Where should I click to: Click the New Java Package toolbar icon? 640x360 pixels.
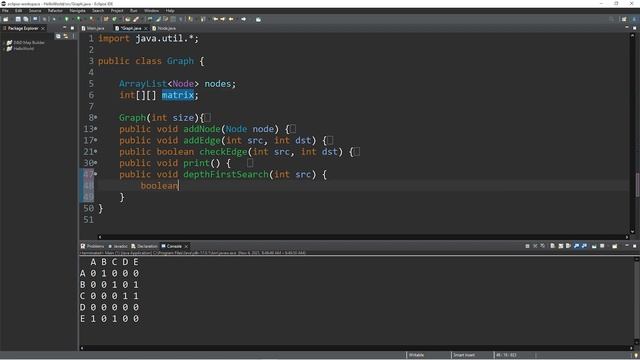tap(106, 19)
